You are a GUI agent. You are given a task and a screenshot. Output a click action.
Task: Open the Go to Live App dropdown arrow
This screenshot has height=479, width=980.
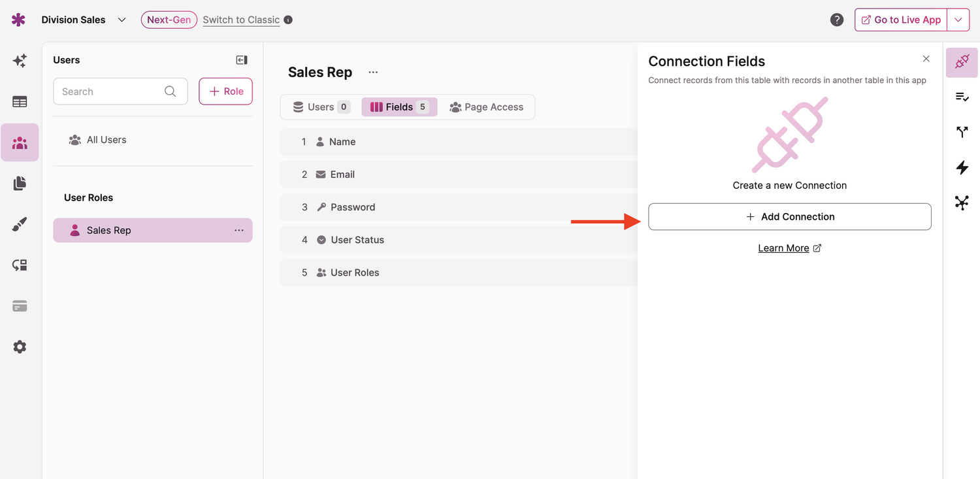958,20
